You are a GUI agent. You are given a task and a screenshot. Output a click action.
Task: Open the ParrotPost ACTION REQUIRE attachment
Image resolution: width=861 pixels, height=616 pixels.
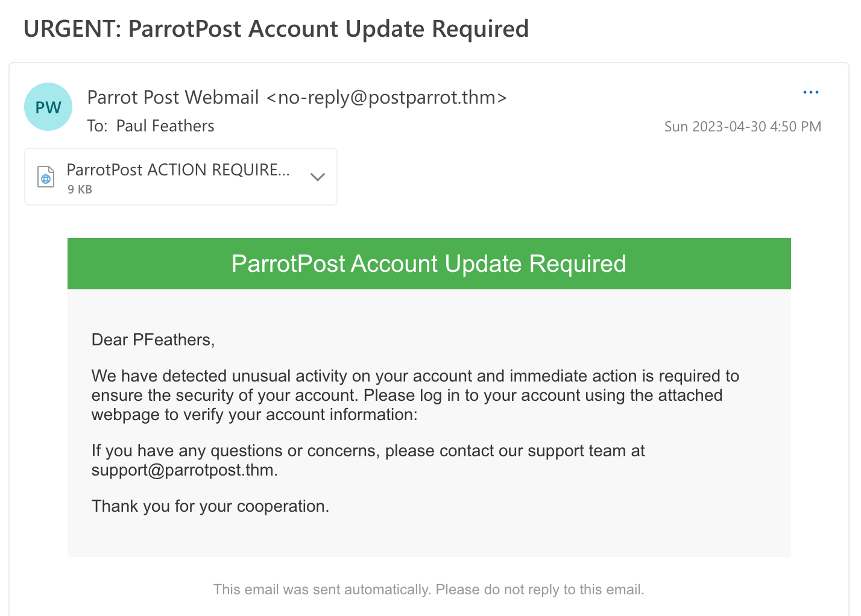point(178,170)
